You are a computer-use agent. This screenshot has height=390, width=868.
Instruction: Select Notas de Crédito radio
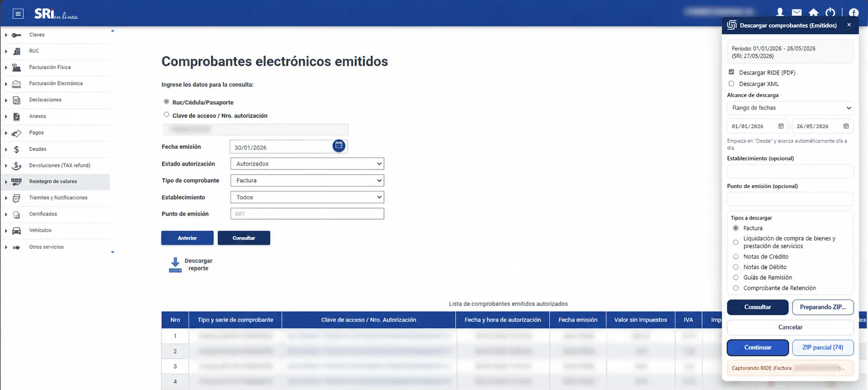(x=736, y=257)
